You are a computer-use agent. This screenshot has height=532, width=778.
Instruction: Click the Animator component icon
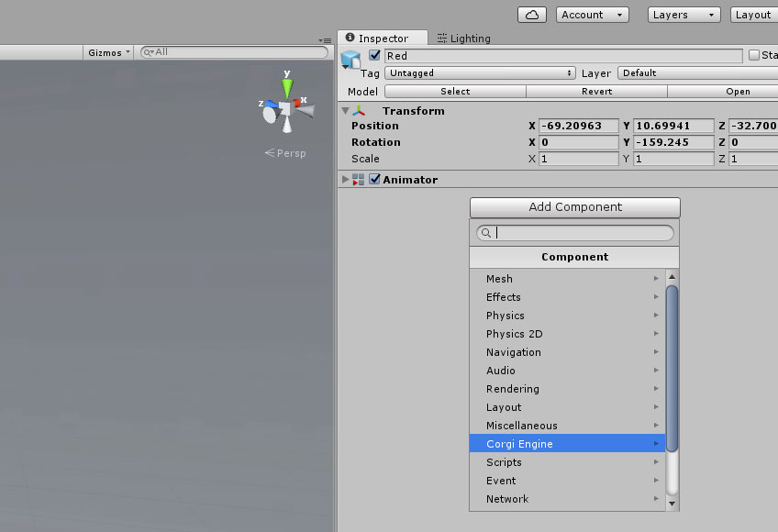pos(359,180)
